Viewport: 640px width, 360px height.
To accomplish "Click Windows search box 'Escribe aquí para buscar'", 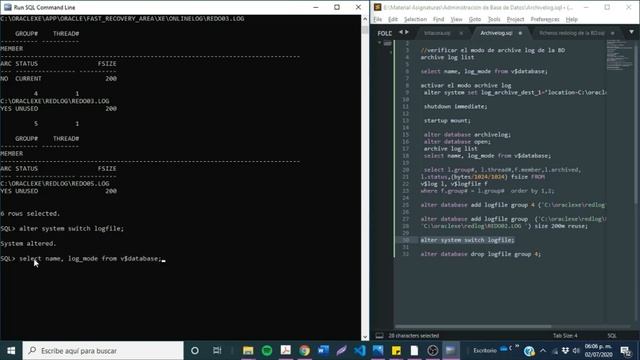I will point(103,351).
